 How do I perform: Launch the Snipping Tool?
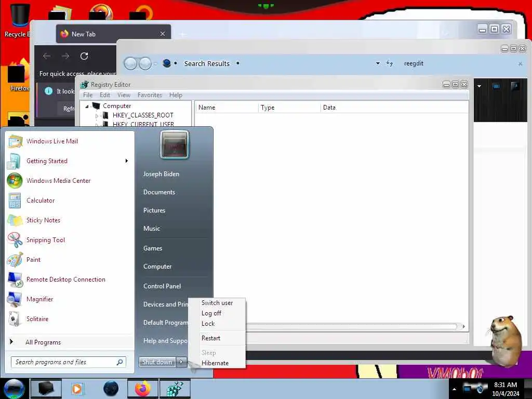(x=70, y=240)
